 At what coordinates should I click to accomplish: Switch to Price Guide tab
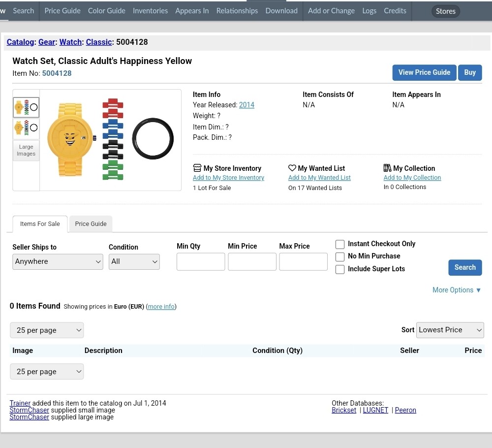tap(91, 224)
